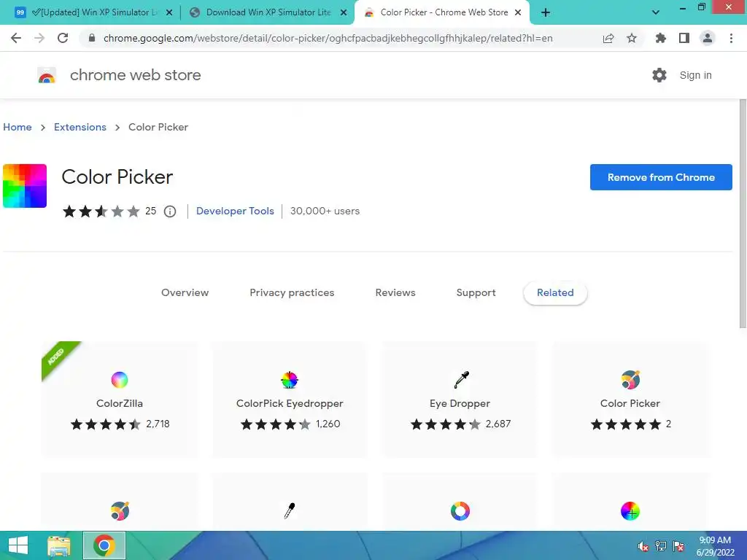Click the share page icon in address bar
The image size is (747, 560).
coord(608,38)
